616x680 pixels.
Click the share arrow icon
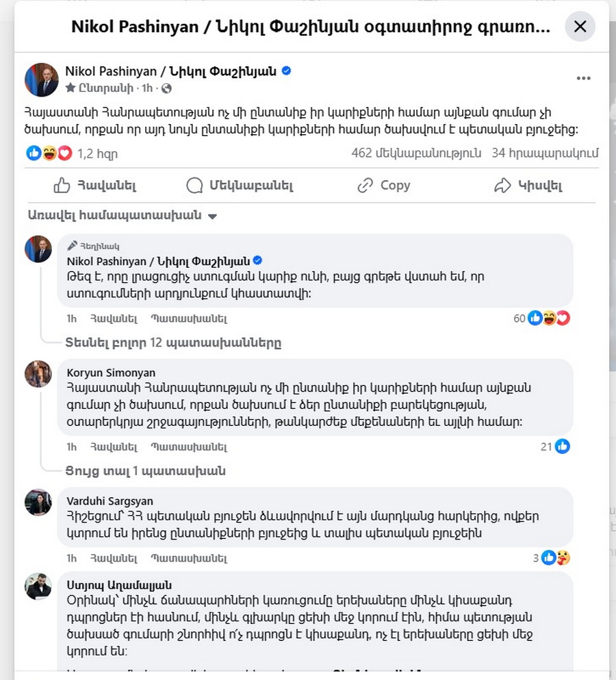(502, 186)
